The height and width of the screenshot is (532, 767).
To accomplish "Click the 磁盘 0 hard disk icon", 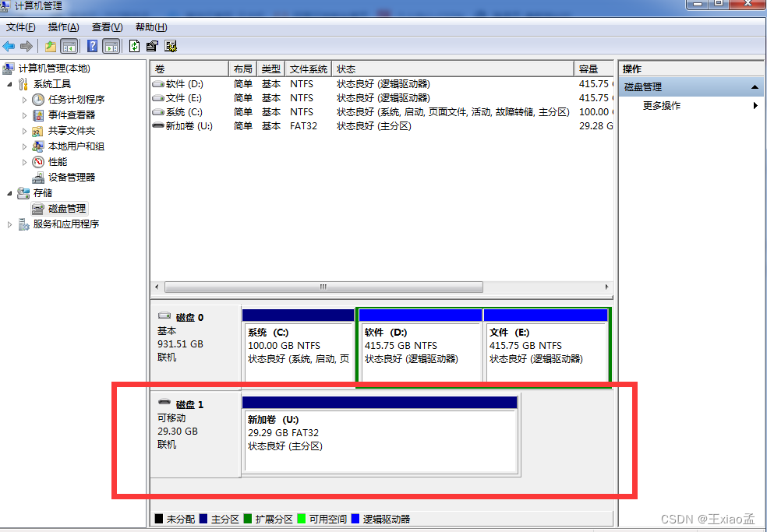I will tap(164, 316).
